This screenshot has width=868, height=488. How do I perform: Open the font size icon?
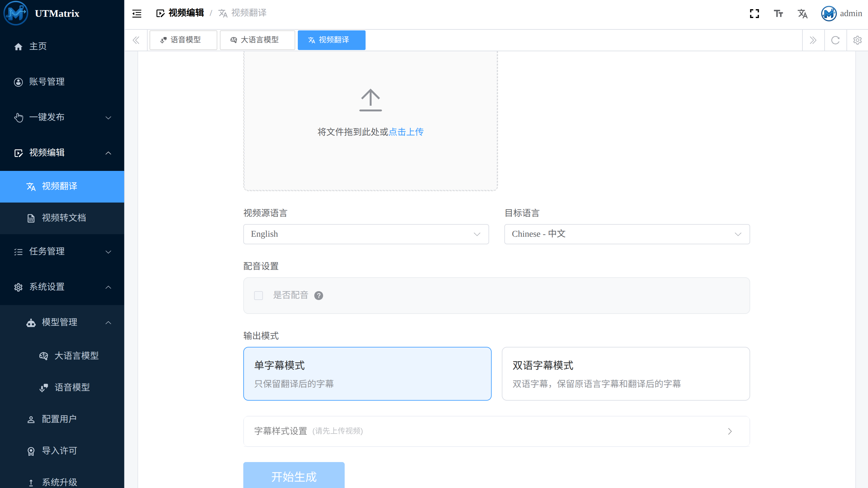[778, 14]
